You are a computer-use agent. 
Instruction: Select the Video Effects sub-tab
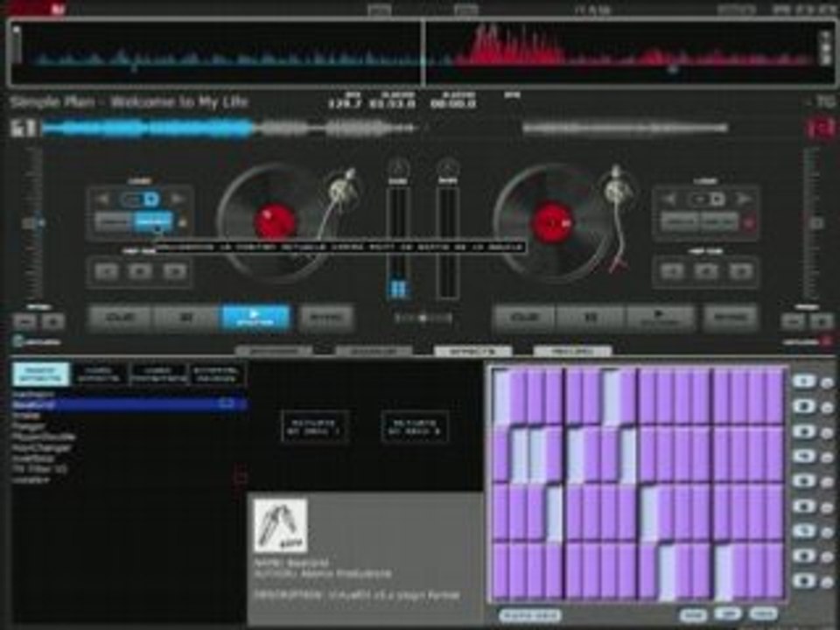[99, 374]
